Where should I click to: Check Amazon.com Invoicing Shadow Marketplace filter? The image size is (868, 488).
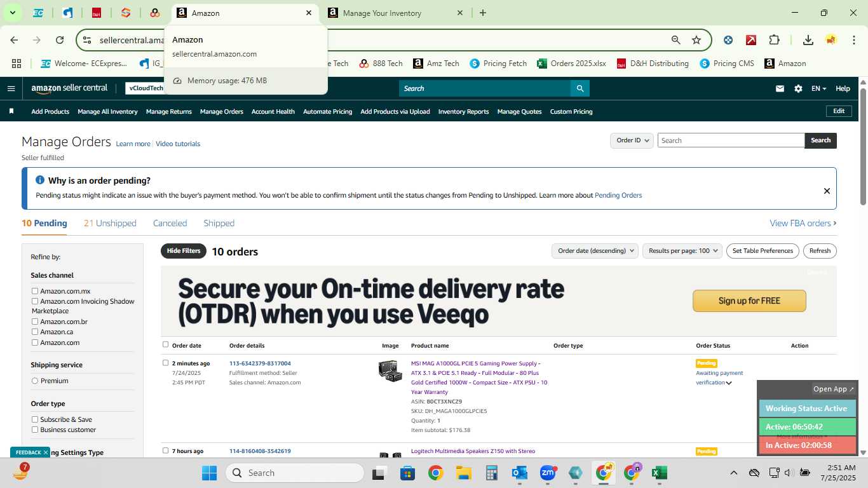pos(35,301)
